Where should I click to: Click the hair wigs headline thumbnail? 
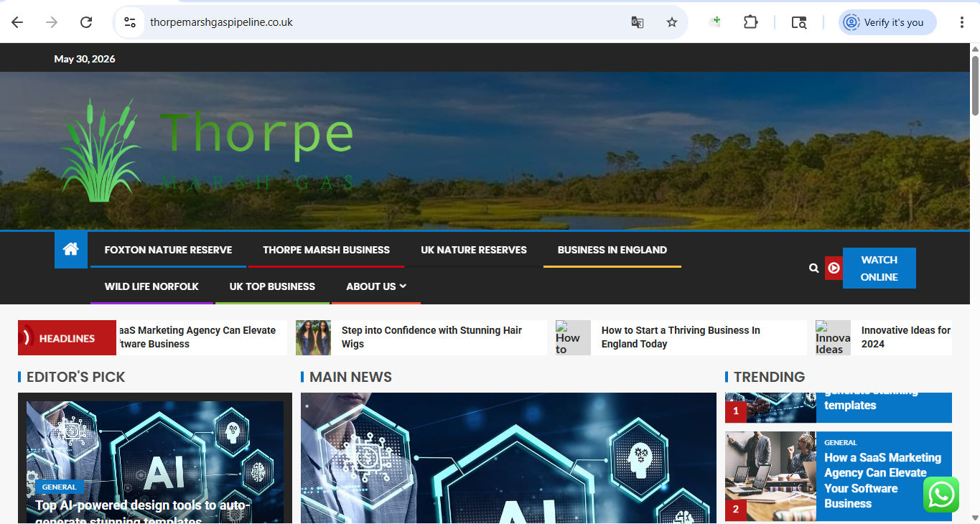pyautogui.click(x=313, y=337)
